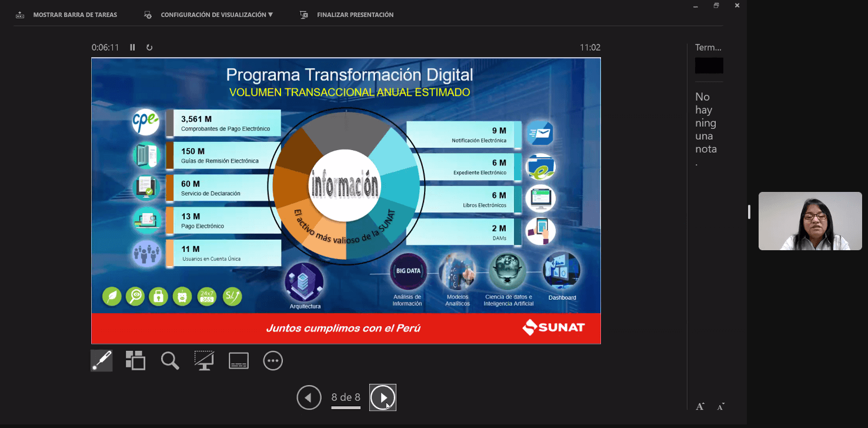
Task: Toggle subtitles button
Action: pos(239,361)
